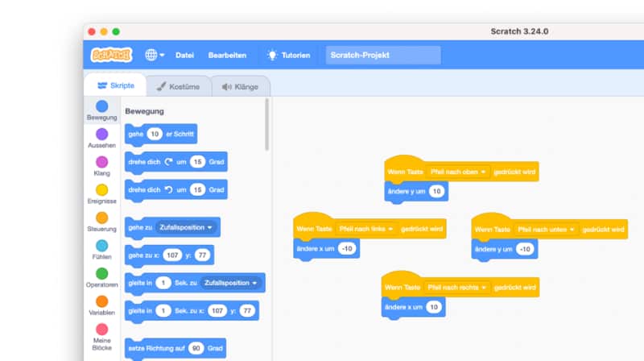Click the 'gehe 10er Schritt' block
Screen dimensions: 644x361
(161, 135)
